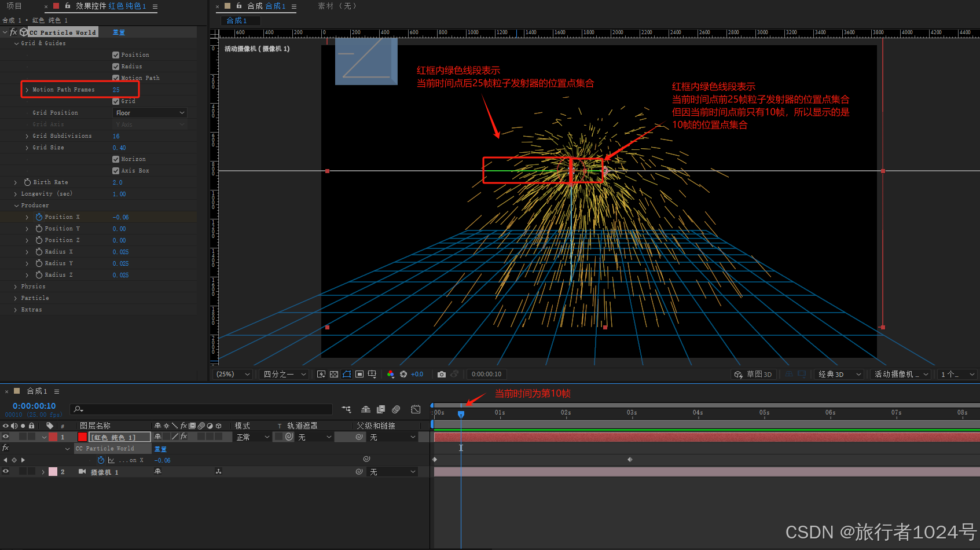This screenshot has width=980, height=550.
Task: Click graph icon beside timeline Position X
Action: pos(111,460)
